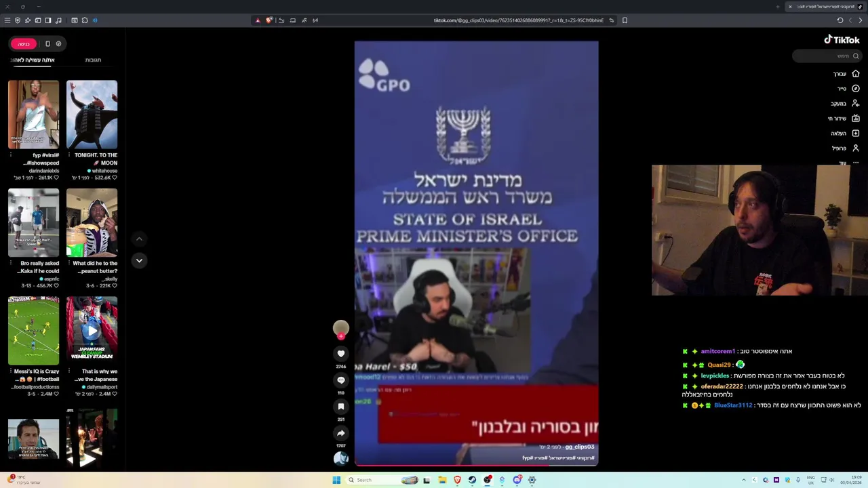
Task: Open File Explorer from the taskbar
Action: pos(442,480)
